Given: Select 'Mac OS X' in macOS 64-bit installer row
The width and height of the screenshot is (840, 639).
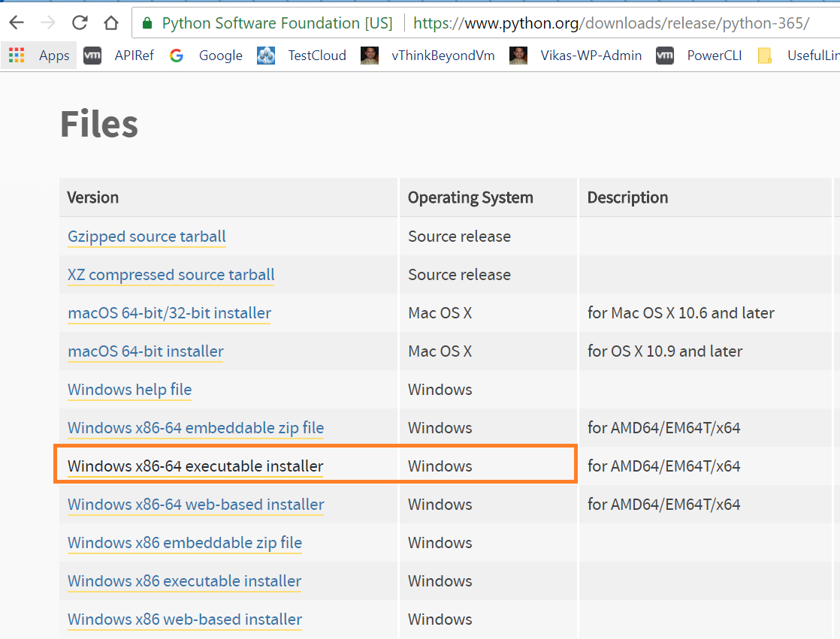Looking at the screenshot, I should pos(440,351).
